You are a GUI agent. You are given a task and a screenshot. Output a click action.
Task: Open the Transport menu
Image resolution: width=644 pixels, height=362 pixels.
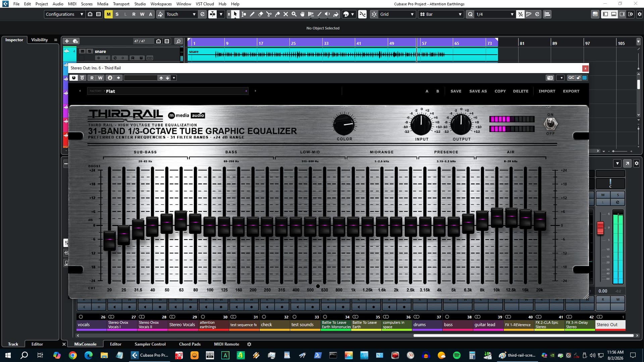[121, 4]
